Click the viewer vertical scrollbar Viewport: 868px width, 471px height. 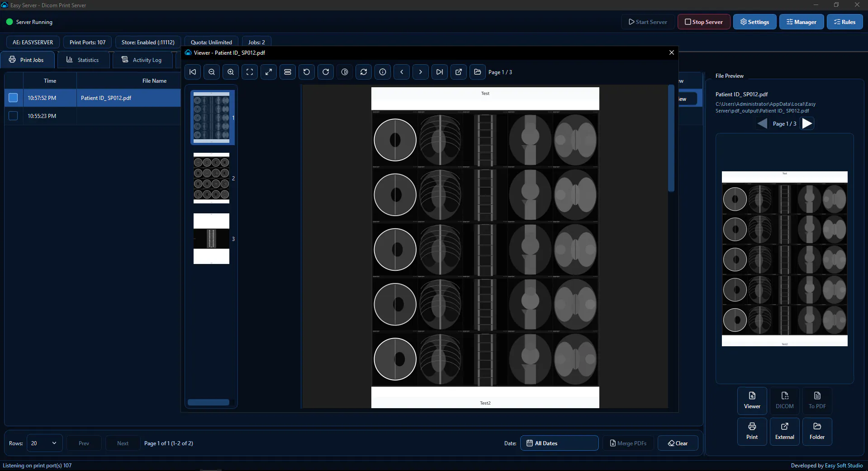pos(671,138)
